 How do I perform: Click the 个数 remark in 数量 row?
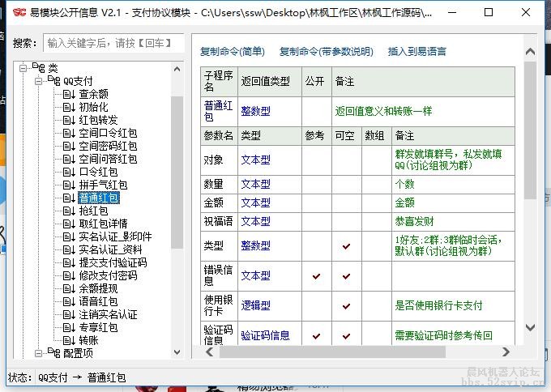[x=404, y=185]
